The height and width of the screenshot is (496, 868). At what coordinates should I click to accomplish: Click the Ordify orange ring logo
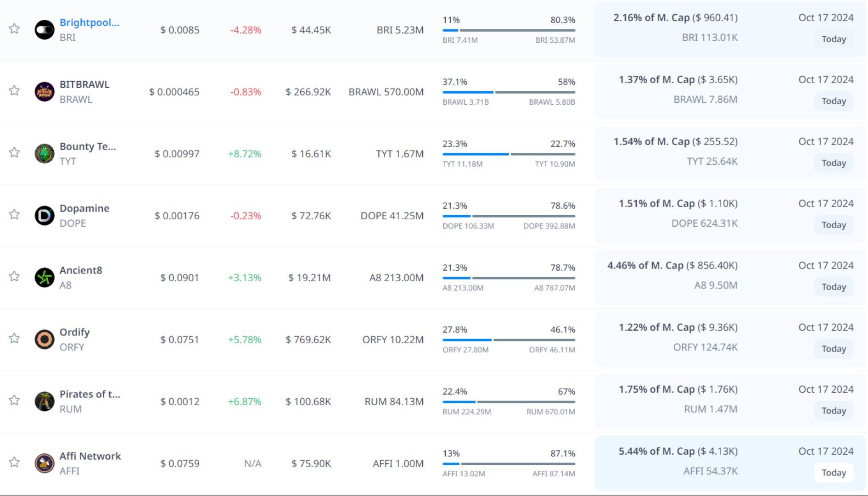(x=45, y=340)
